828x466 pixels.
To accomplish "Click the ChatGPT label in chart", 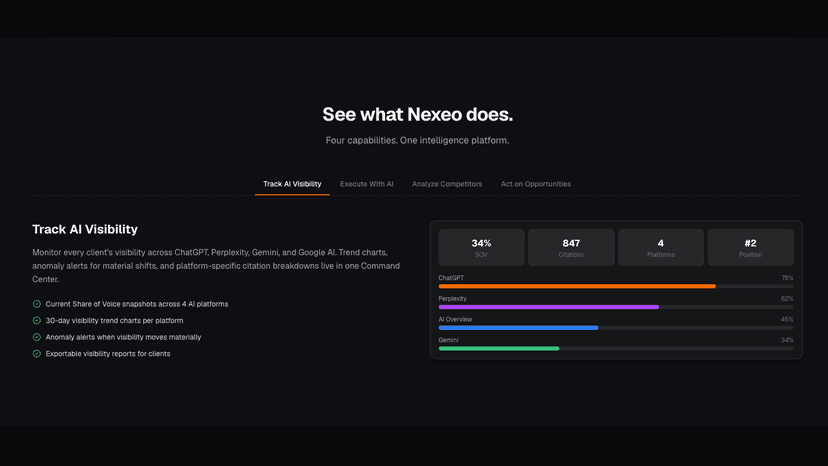I will tap(451, 278).
